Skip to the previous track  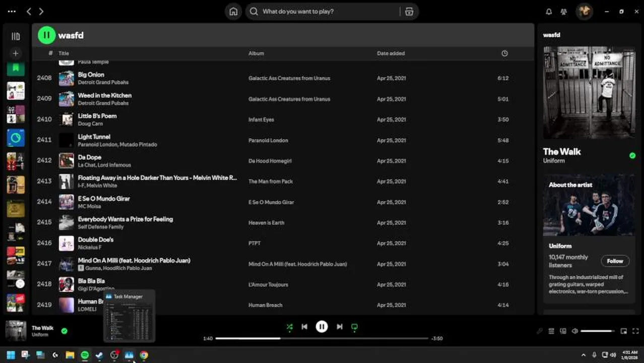pyautogui.click(x=304, y=327)
